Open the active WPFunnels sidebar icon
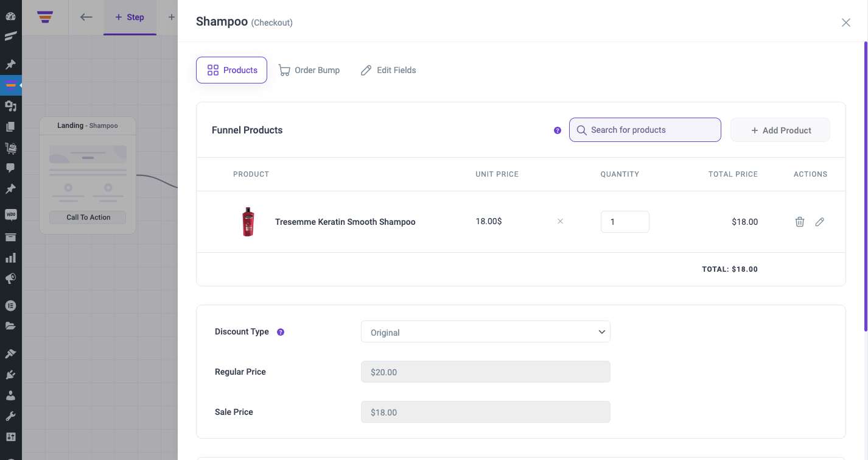The height and width of the screenshot is (460, 868). pos(10,85)
